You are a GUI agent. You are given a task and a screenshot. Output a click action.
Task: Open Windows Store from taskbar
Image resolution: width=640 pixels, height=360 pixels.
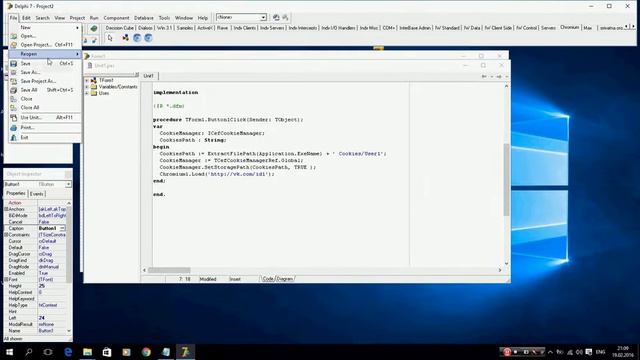[107, 352]
